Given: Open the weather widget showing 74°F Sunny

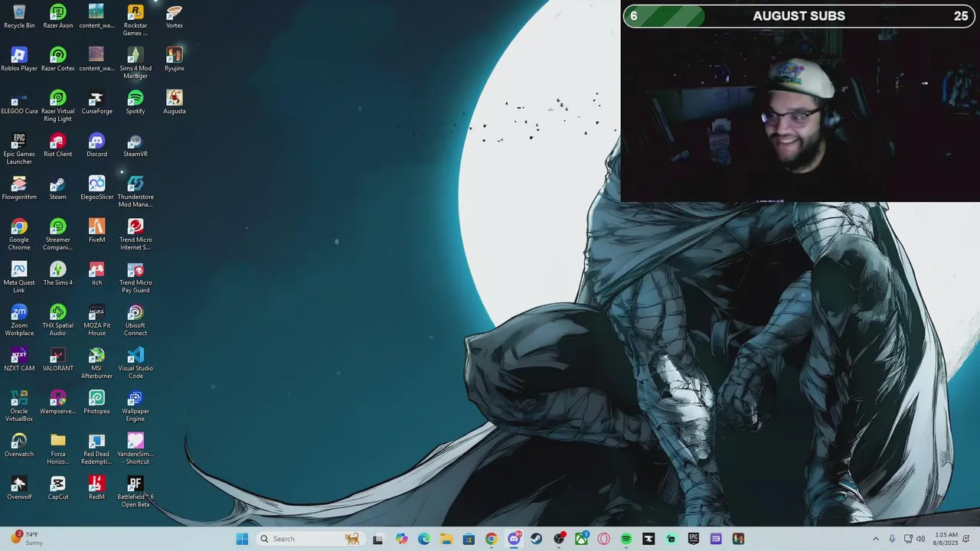Looking at the screenshot, I should (26, 539).
